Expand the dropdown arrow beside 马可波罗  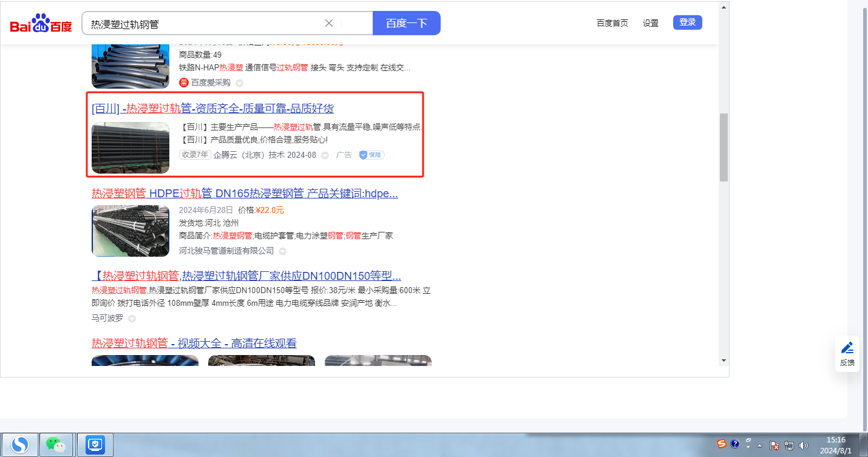[x=132, y=319]
